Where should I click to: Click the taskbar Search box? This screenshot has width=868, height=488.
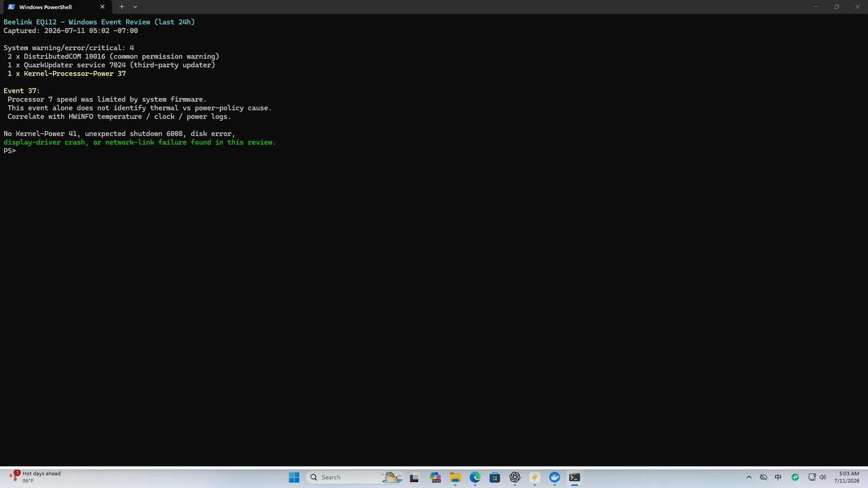tap(355, 477)
